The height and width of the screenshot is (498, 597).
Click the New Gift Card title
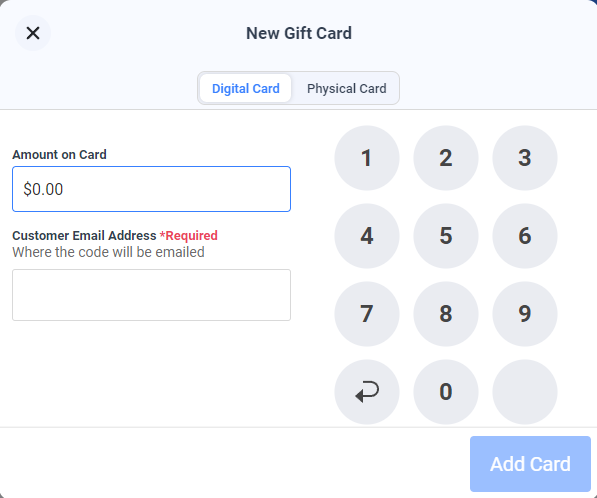(x=299, y=33)
